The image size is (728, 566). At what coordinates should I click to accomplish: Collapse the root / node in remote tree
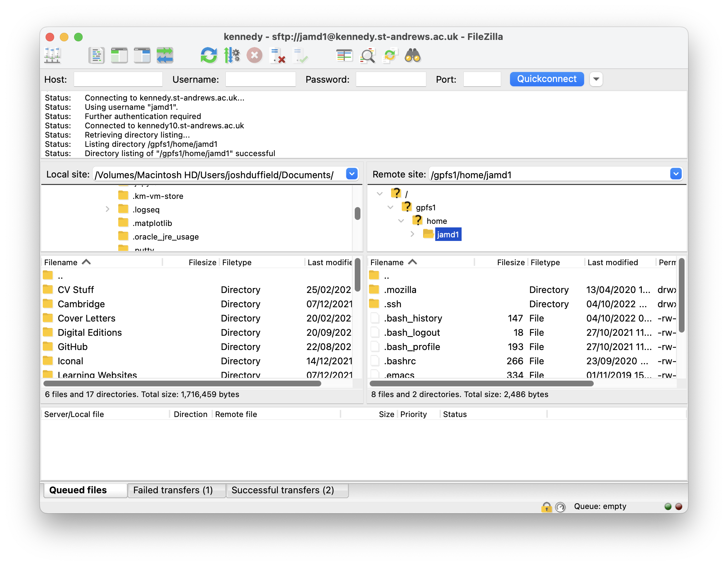(380, 194)
